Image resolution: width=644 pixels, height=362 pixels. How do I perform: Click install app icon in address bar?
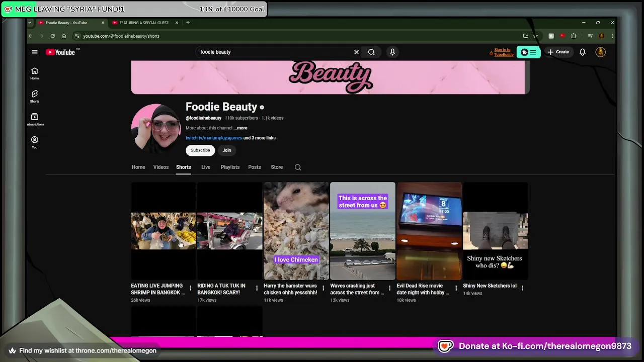tap(526, 36)
